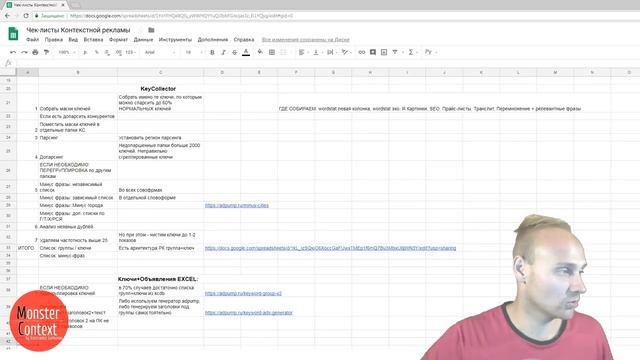Activate the paint format brush
The height and width of the screenshot is (360, 640).
[46, 52]
